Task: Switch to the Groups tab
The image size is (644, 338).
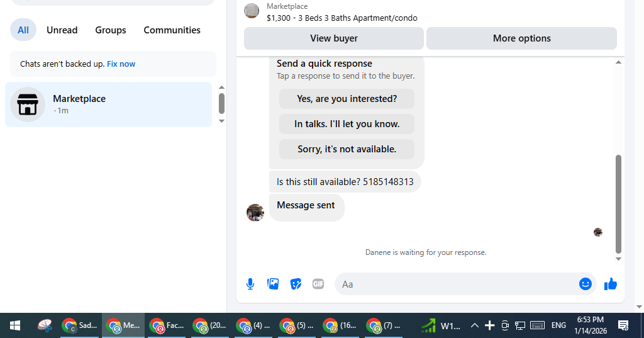Action: tap(111, 30)
